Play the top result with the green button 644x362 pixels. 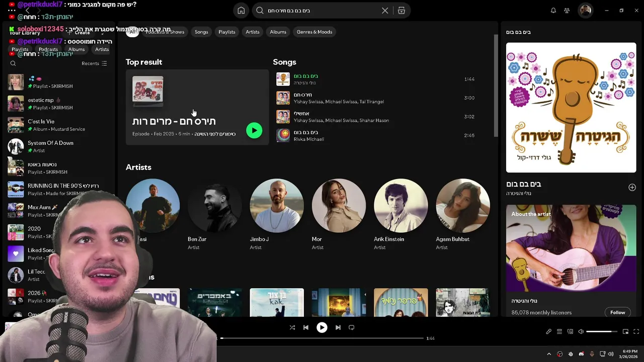(x=254, y=131)
